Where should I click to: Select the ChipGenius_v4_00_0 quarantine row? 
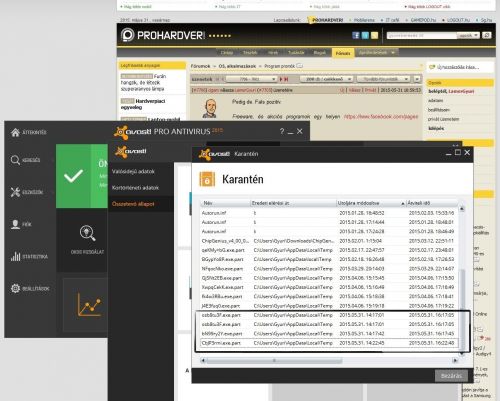329,241
